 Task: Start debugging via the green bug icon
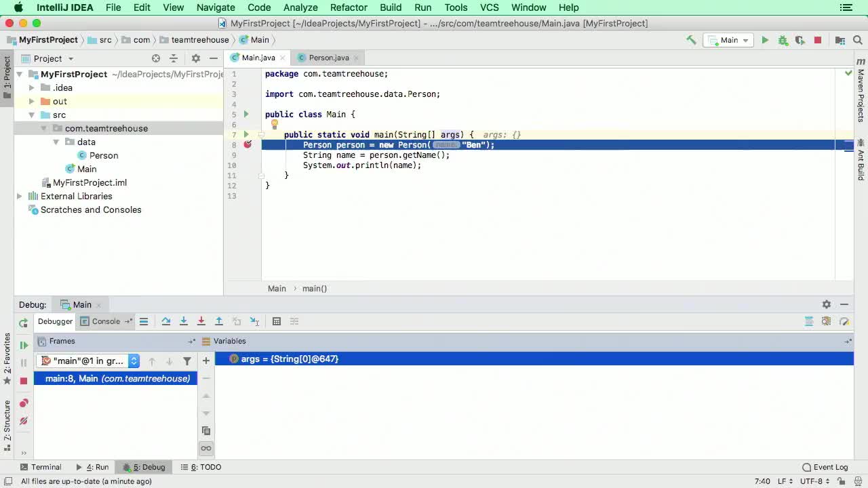pos(783,40)
